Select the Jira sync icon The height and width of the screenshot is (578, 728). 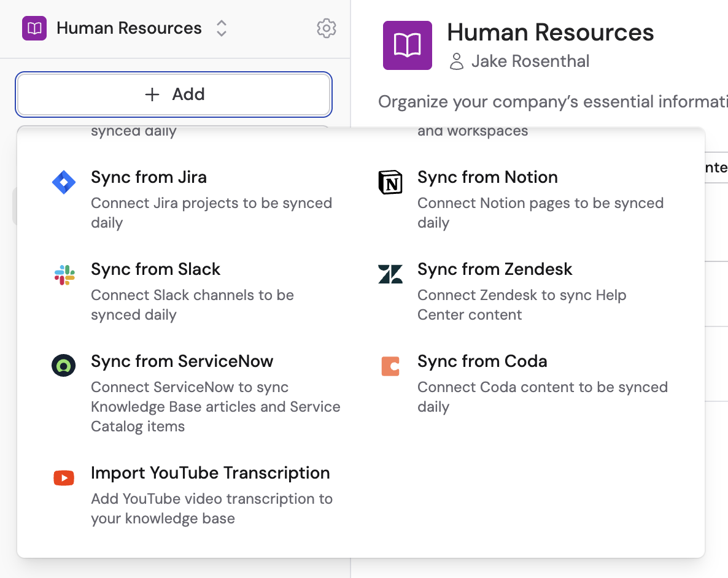click(x=64, y=182)
